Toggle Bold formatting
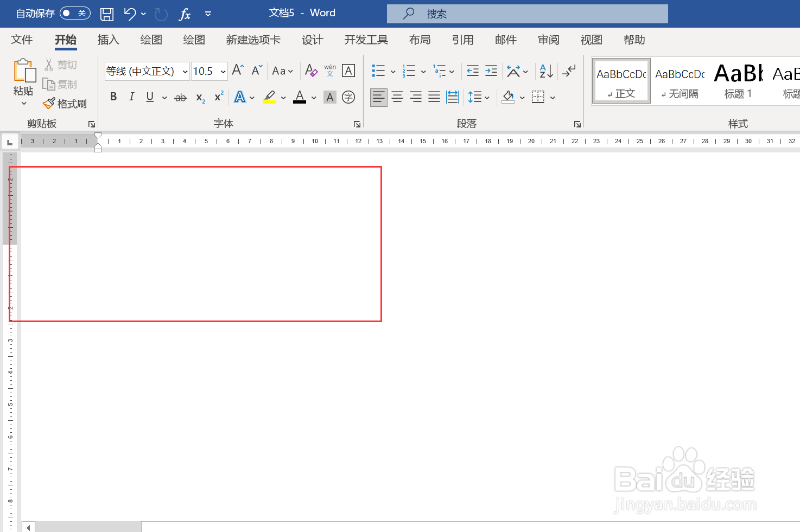Viewport: 800px width, 532px height. [113, 97]
